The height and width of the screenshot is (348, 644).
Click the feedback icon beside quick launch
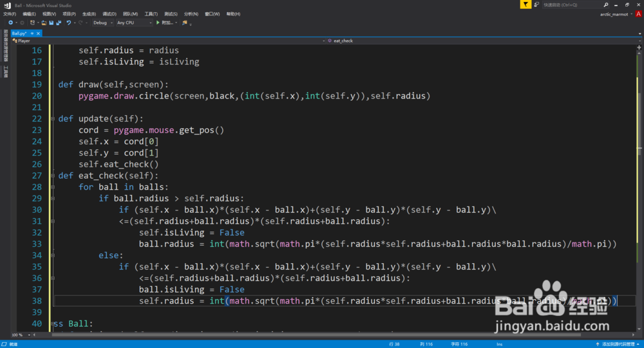coord(536,5)
